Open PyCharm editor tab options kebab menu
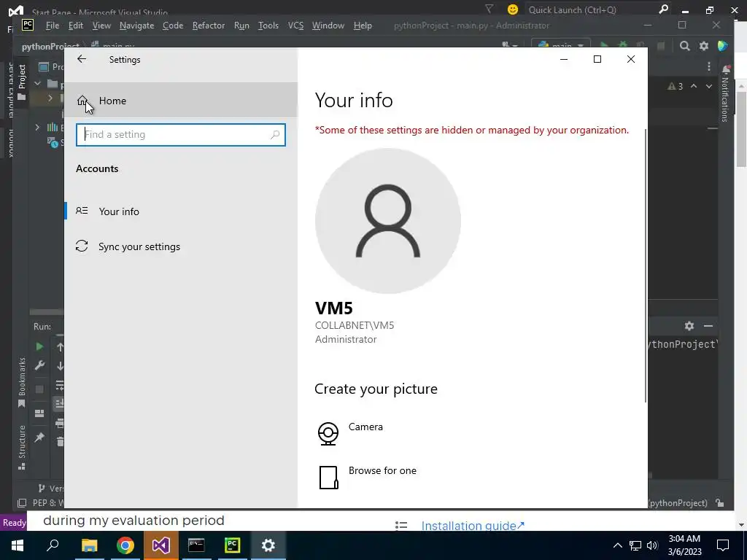Screen dimensions: 747x560 click(709, 66)
